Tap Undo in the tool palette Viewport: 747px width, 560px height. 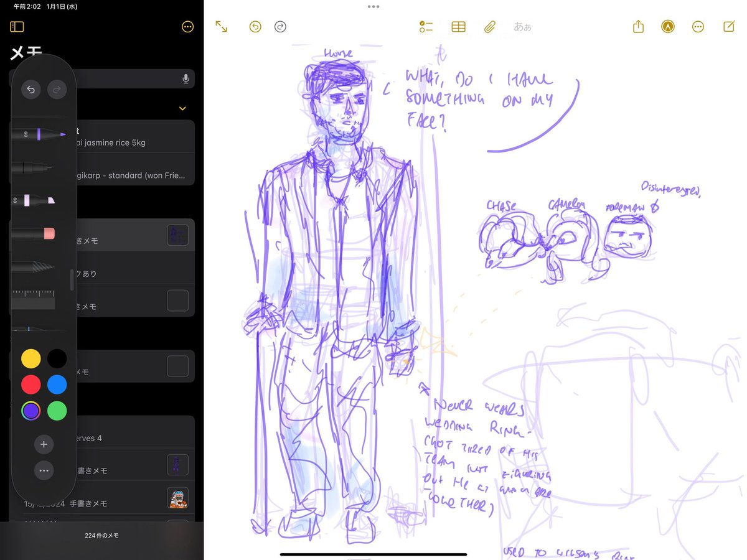tap(31, 90)
